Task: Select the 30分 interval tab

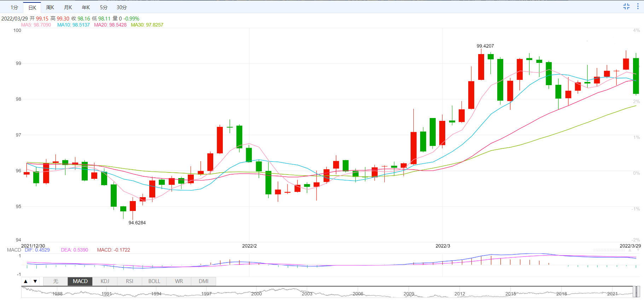Action: tap(122, 7)
